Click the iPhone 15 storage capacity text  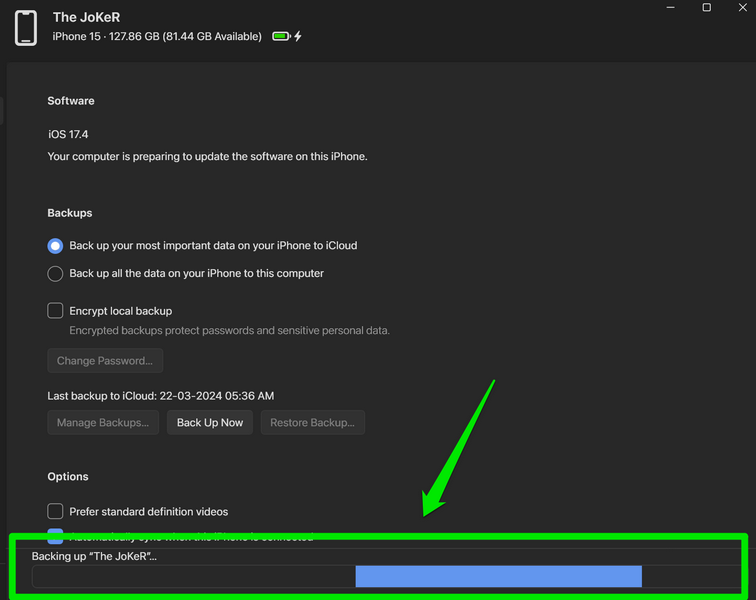(157, 37)
